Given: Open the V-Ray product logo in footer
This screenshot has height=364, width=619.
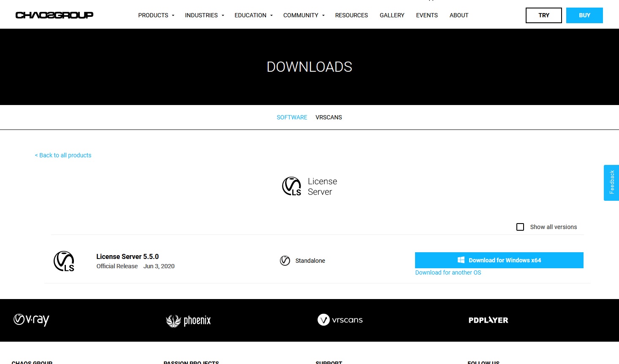Looking at the screenshot, I should (31, 320).
